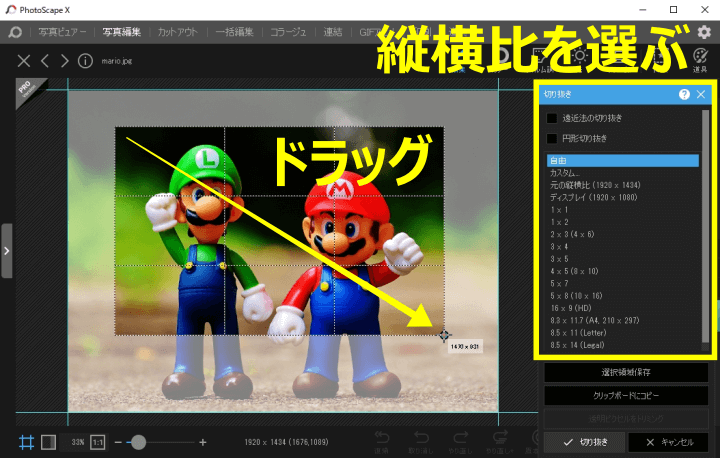This screenshot has width=720, height=458.
Task: Open the 道具 tools palette icon
Action: point(700,60)
